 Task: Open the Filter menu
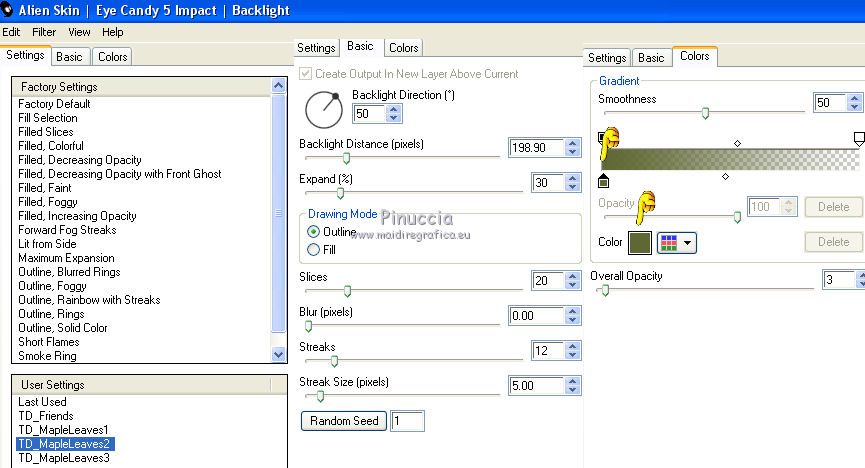tap(44, 32)
